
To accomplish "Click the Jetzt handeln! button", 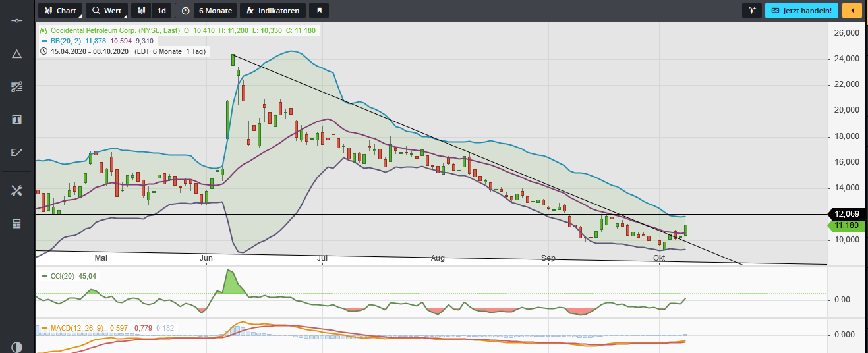I will coord(801,11).
